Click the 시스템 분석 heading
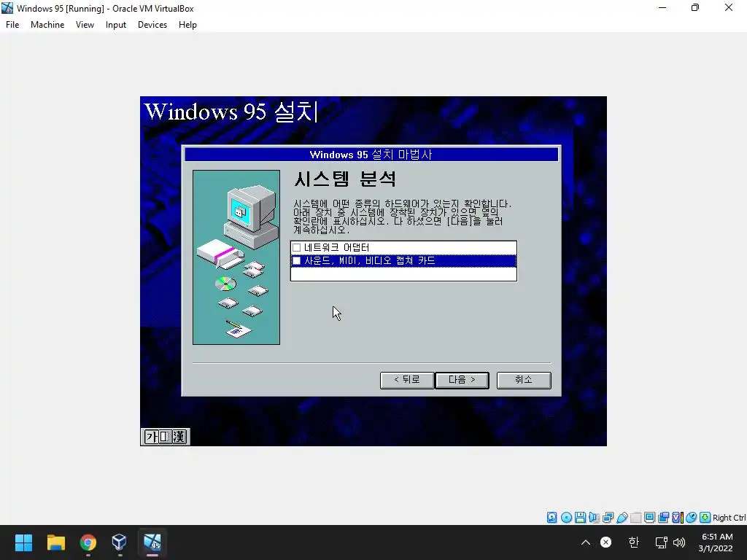747x560 pixels. [x=345, y=179]
